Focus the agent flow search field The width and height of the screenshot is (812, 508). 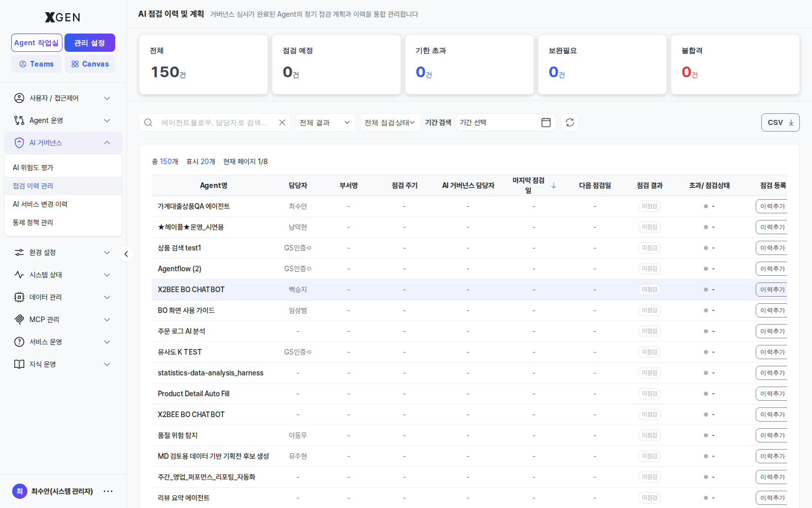[x=215, y=122]
